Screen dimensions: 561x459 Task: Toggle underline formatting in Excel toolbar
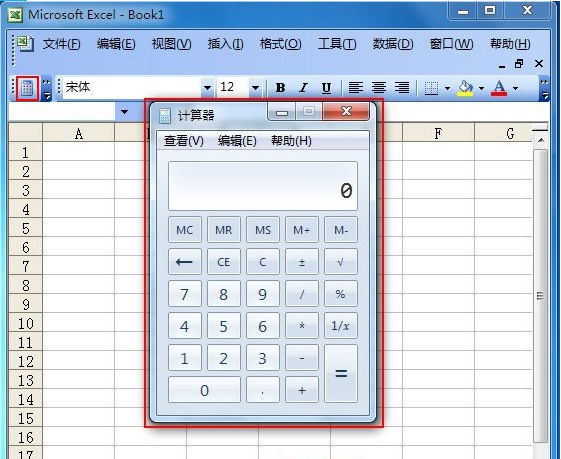tap(326, 87)
